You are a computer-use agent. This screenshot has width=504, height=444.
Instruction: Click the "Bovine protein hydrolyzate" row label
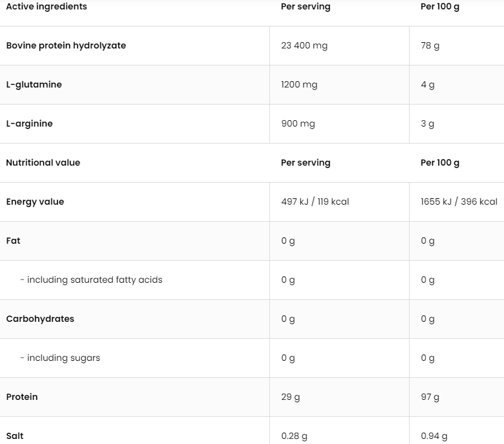(66, 45)
